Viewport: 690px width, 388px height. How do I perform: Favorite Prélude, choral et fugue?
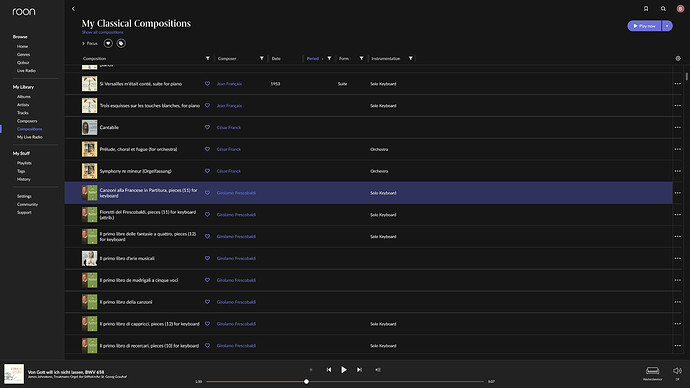point(207,149)
